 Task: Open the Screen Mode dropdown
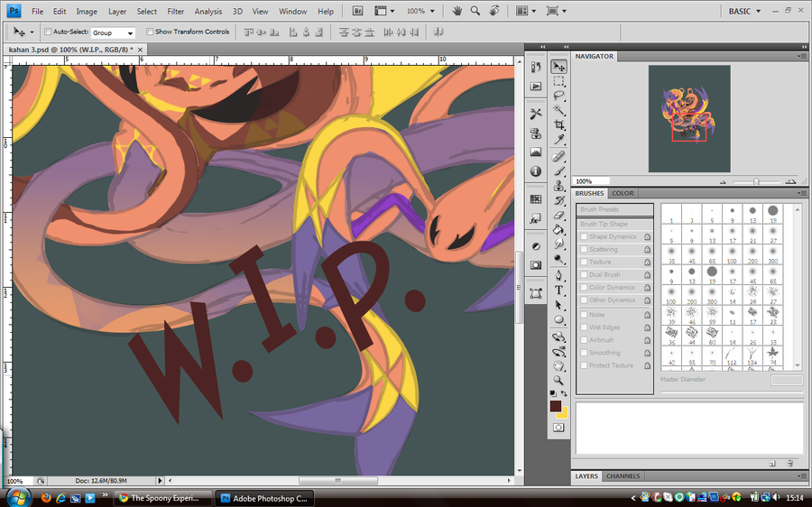click(556, 11)
